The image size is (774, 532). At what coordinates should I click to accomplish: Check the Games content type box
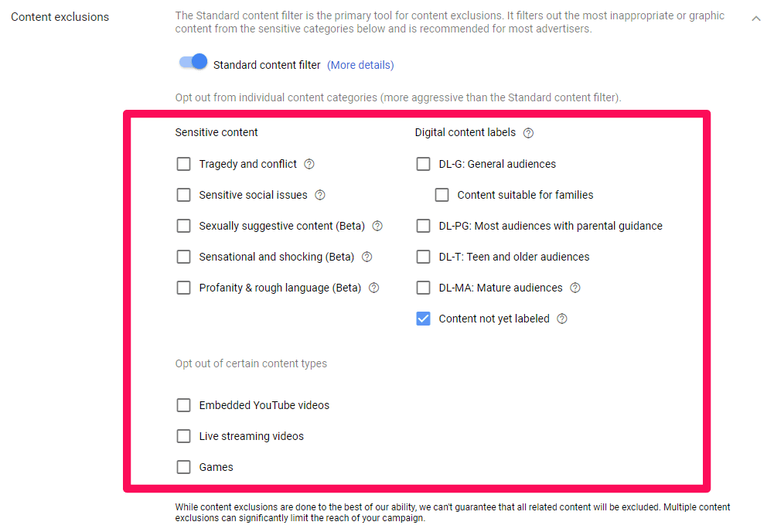183,467
